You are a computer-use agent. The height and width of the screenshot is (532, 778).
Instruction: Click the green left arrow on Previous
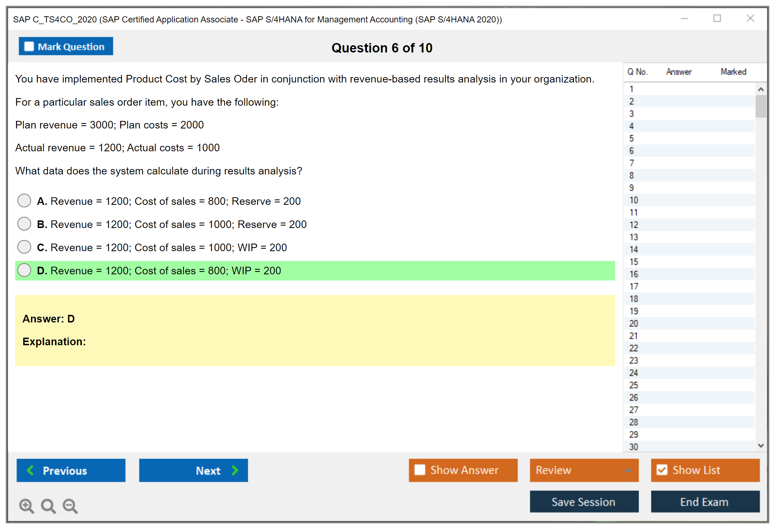(30, 470)
